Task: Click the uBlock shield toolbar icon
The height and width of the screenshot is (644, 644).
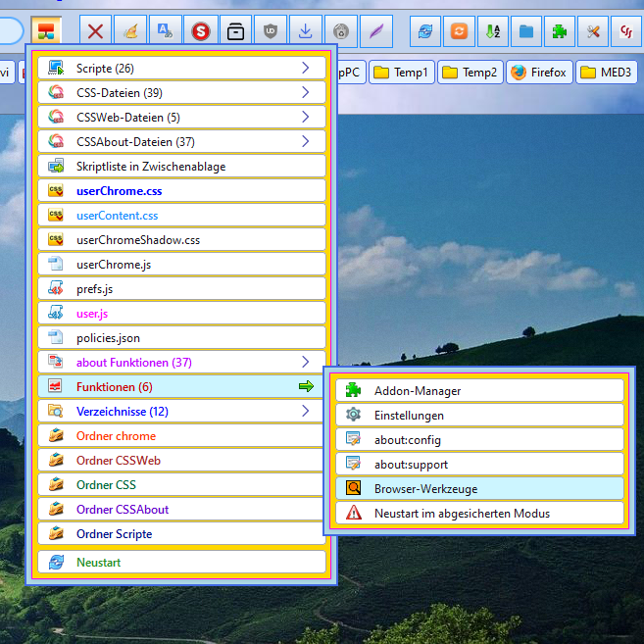Action: coord(271,31)
